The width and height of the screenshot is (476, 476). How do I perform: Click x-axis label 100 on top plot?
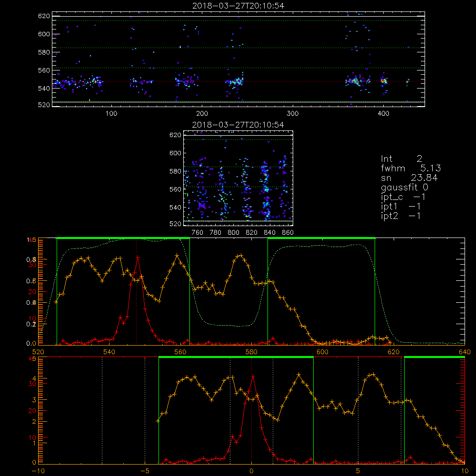tap(111, 114)
